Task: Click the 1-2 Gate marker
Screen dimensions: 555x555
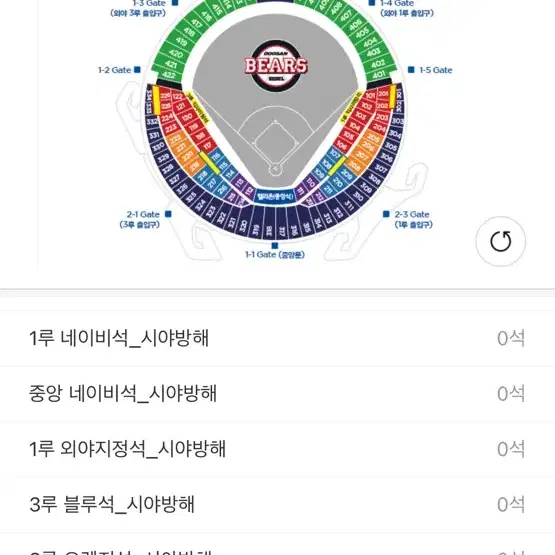Action: (x=137, y=70)
